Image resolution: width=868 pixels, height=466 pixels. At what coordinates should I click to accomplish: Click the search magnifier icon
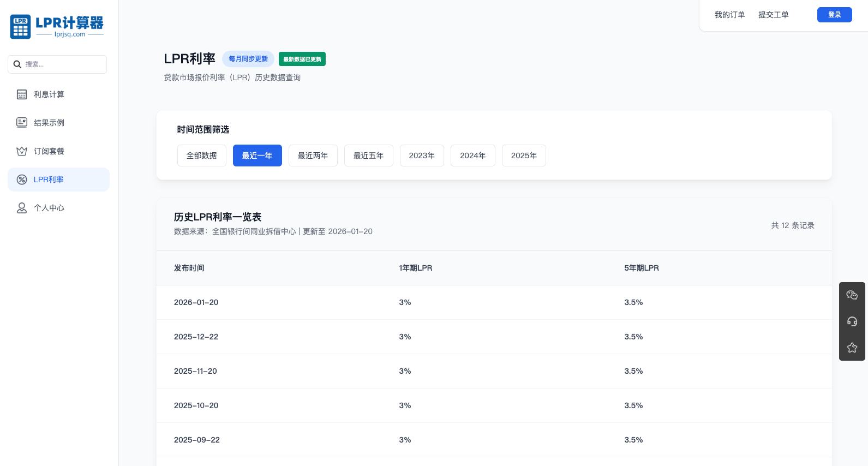[17, 64]
